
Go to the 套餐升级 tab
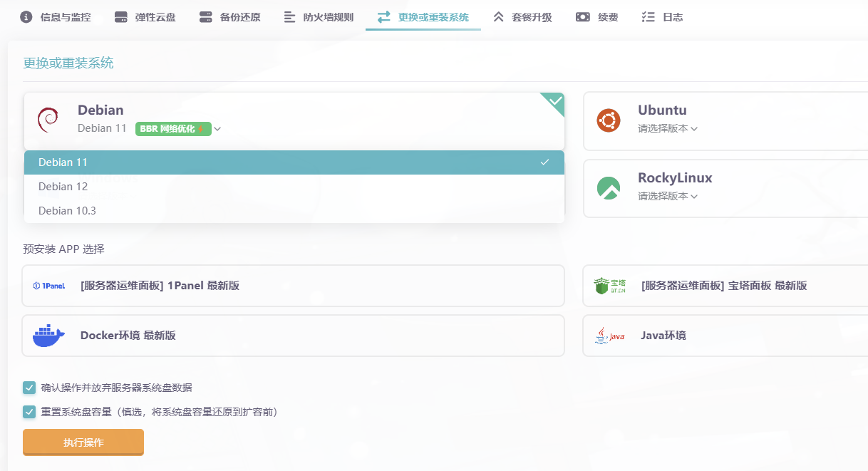[523, 17]
